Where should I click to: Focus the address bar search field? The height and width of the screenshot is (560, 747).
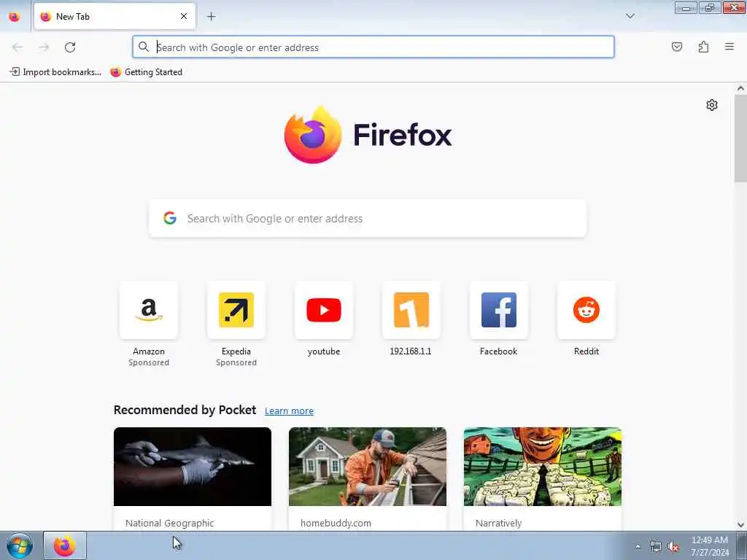point(373,47)
